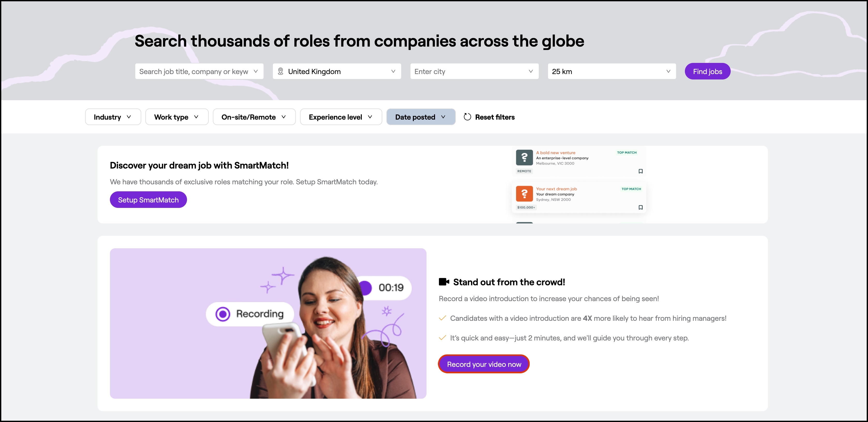Open the On-site/Remote filter
The height and width of the screenshot is (422, 868).
tap(254, 117)
